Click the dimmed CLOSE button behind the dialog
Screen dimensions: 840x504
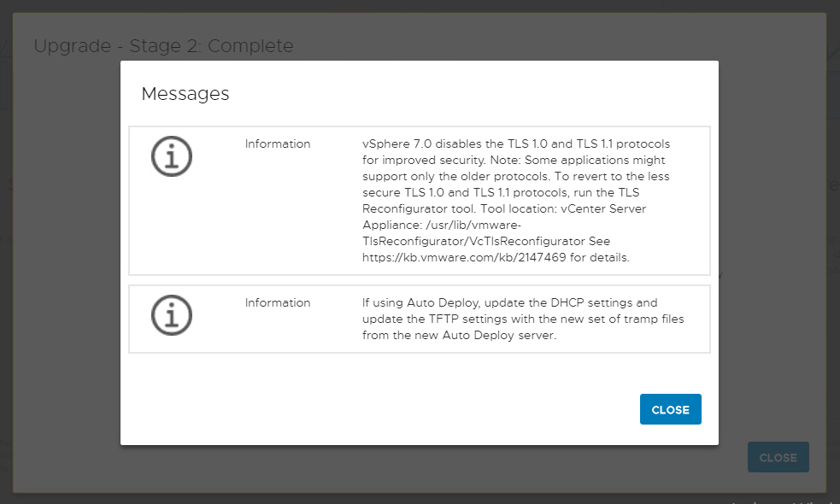pos(778,457)
